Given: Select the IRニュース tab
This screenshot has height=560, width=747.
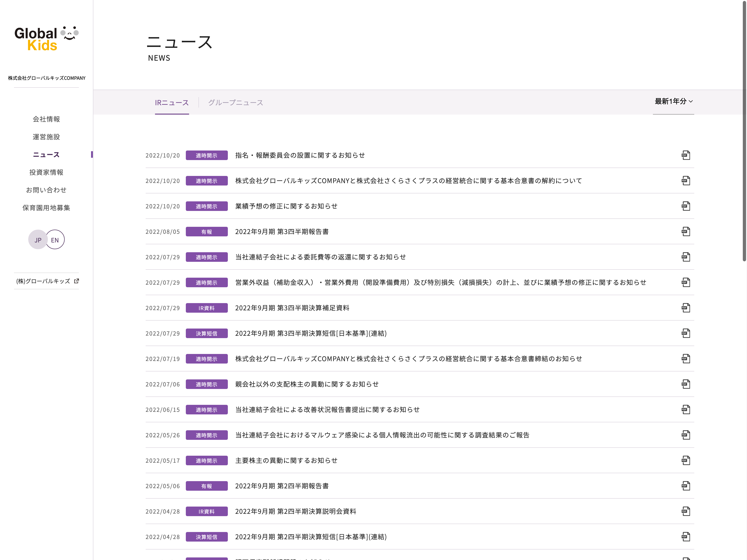Looking at the screenshot, I should 172,103.
